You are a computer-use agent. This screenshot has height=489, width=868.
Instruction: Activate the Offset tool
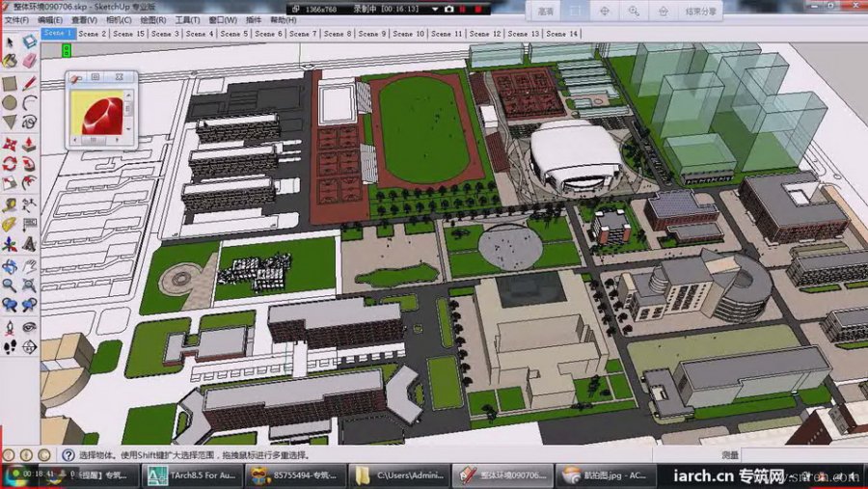(x=29, y=182)
